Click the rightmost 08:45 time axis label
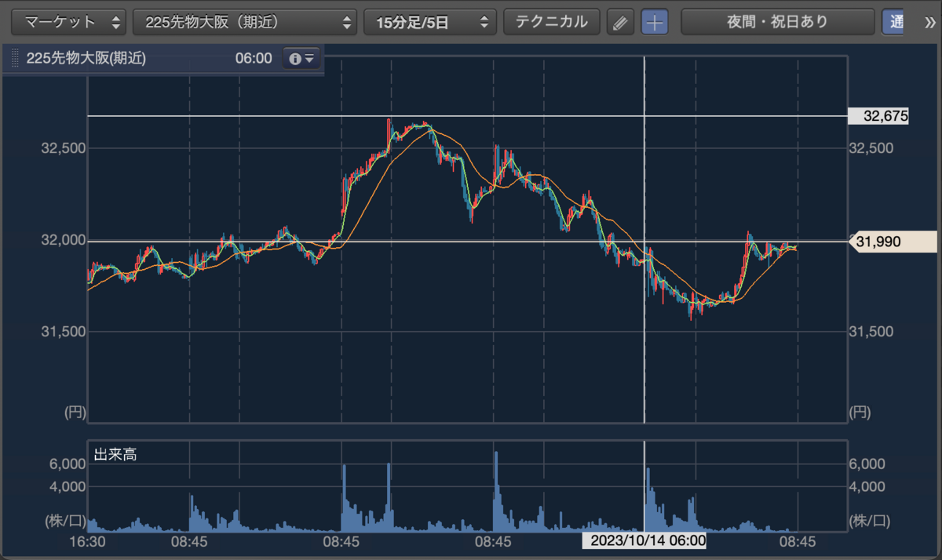942x560 pixels. pos(798,540)
